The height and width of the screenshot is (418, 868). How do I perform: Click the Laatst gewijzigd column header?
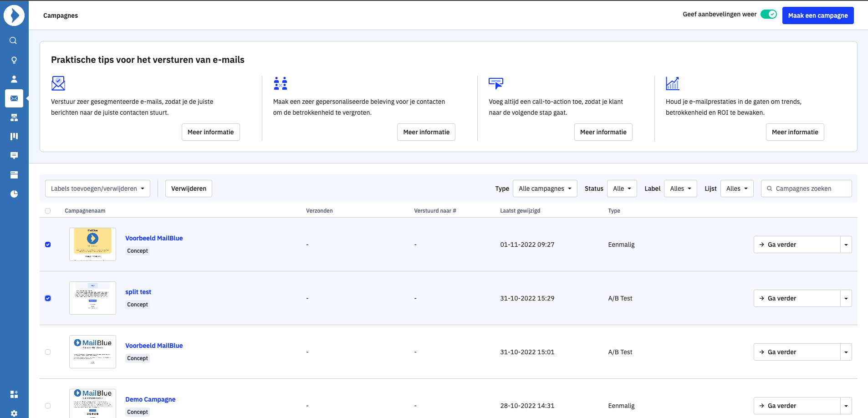[x=520, y=211]
